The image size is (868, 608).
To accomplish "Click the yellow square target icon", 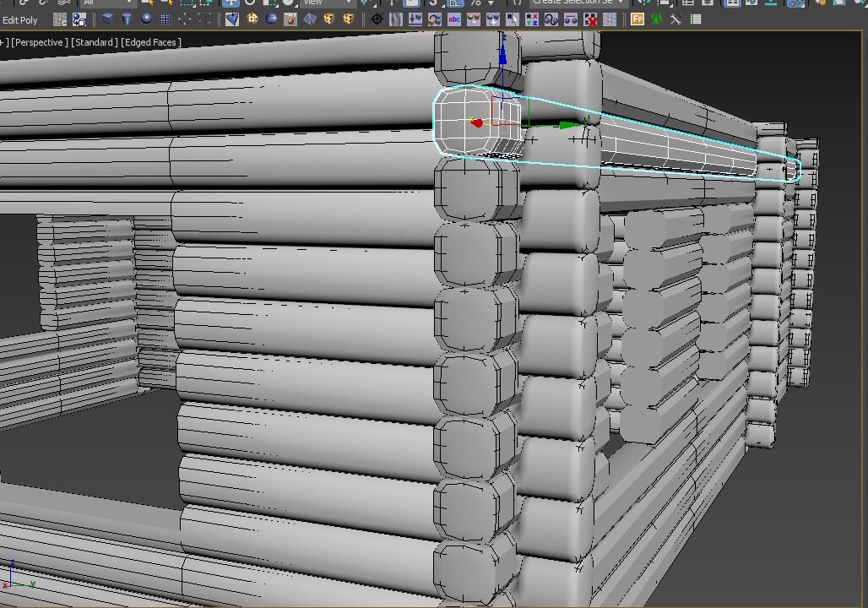I will (252, 19).
